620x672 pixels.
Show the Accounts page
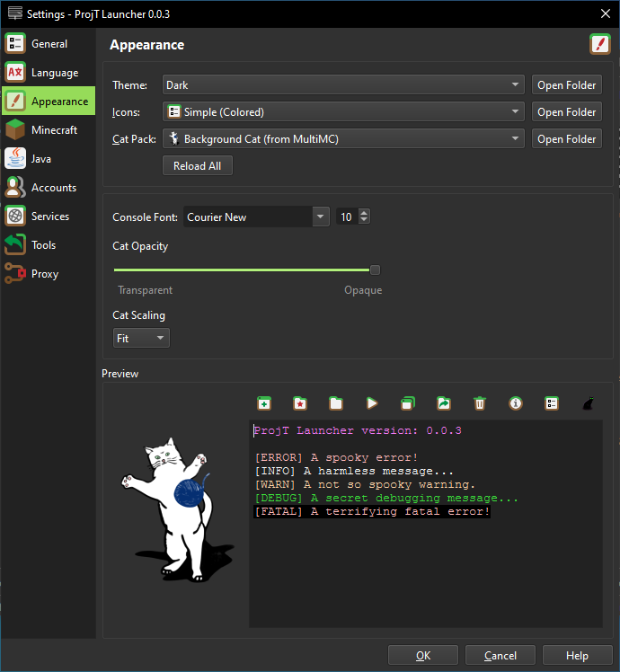coord(49,187)
